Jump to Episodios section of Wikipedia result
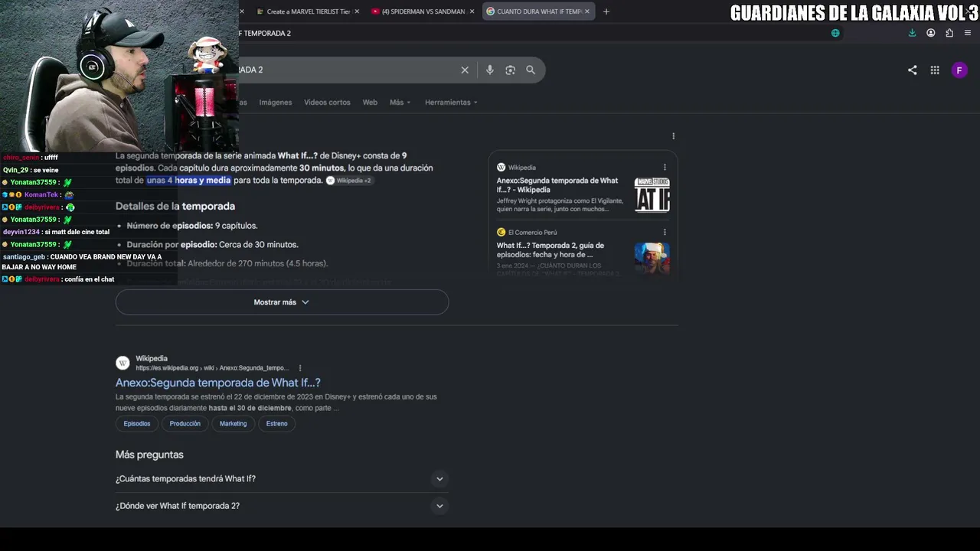The height and width of the screenshot is (551, 980). coord(137,424)
